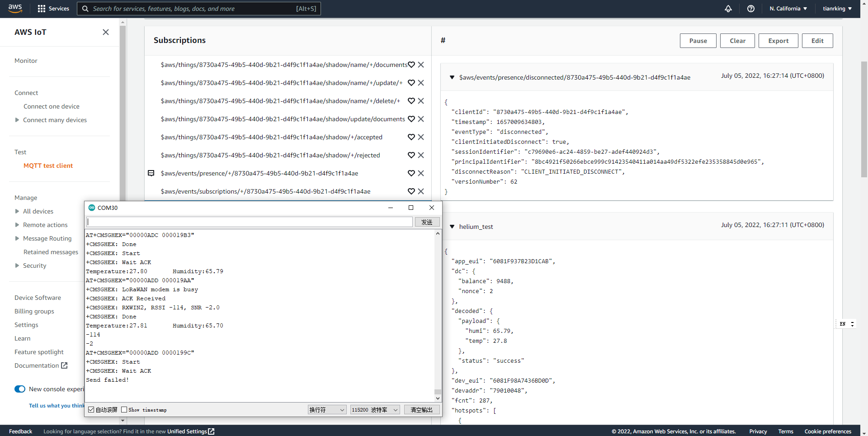Remove the shadow/+/rejected subscription

click(x=421, y=155)
